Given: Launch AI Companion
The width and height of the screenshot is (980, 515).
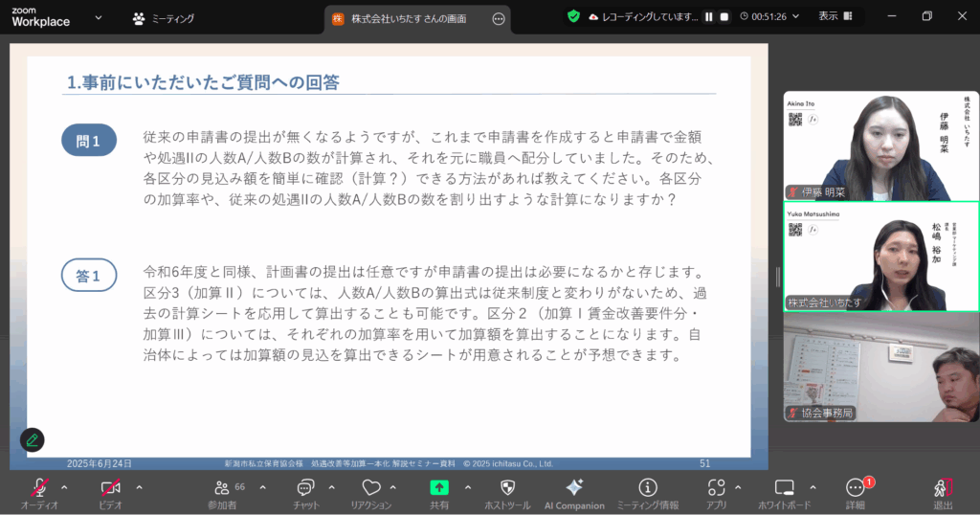Looking at the screenshot, I should [x=574, y=488].
